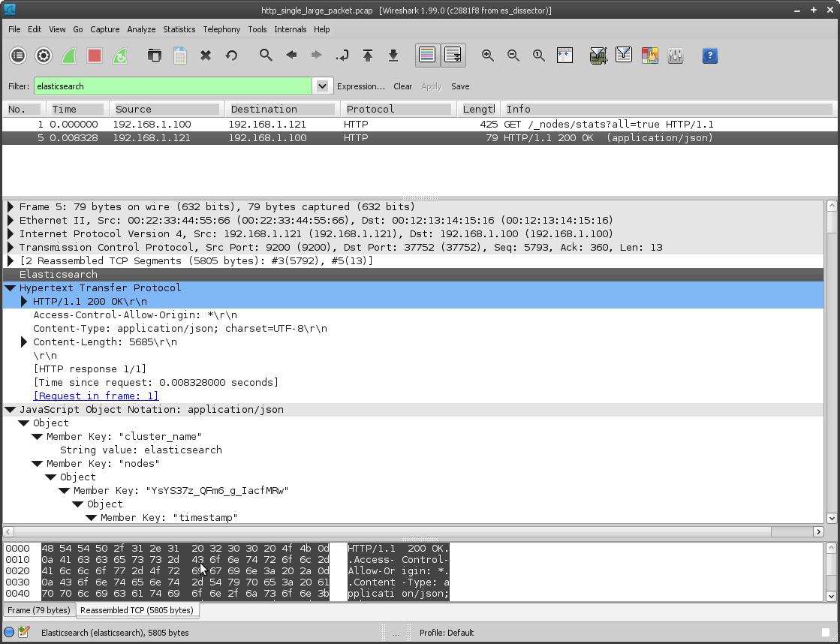Viewport: 840px width, 644px height.
Task: Click the find packet magnifier icon
Action: [x=266, y=56]
